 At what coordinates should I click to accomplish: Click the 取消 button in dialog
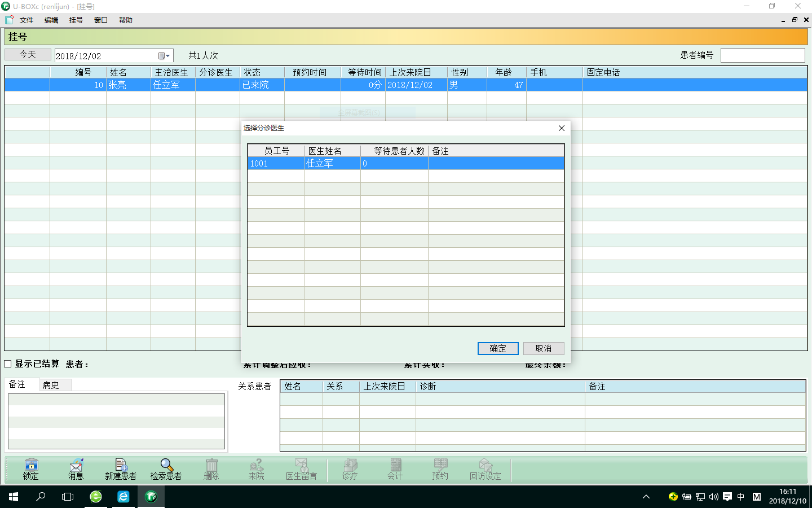point(544,348)
